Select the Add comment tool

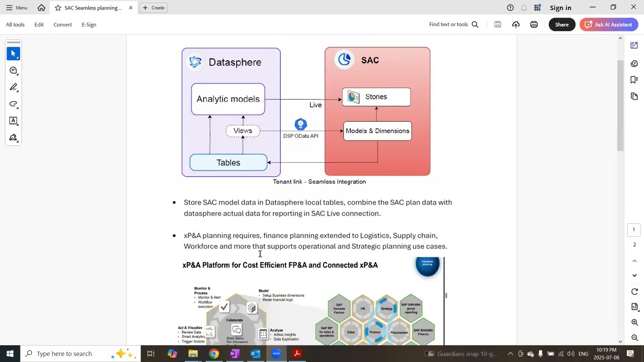pos(14,70)
